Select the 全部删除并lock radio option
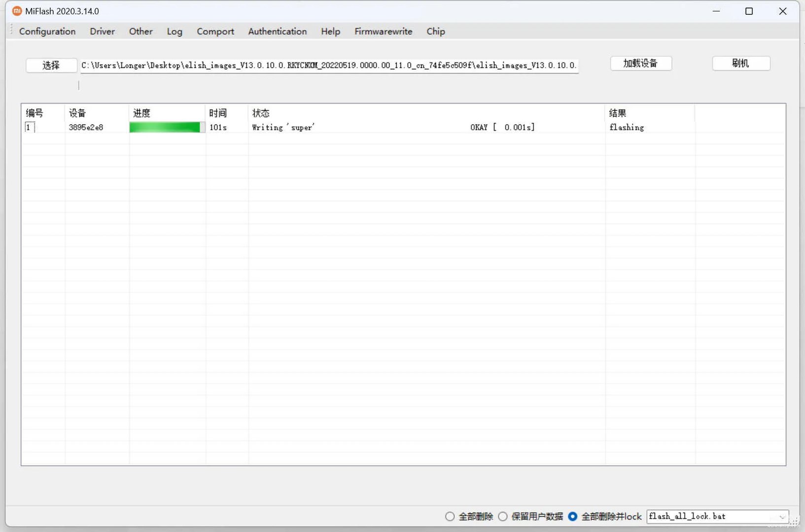The image size is (805, 532). (573, 516)
